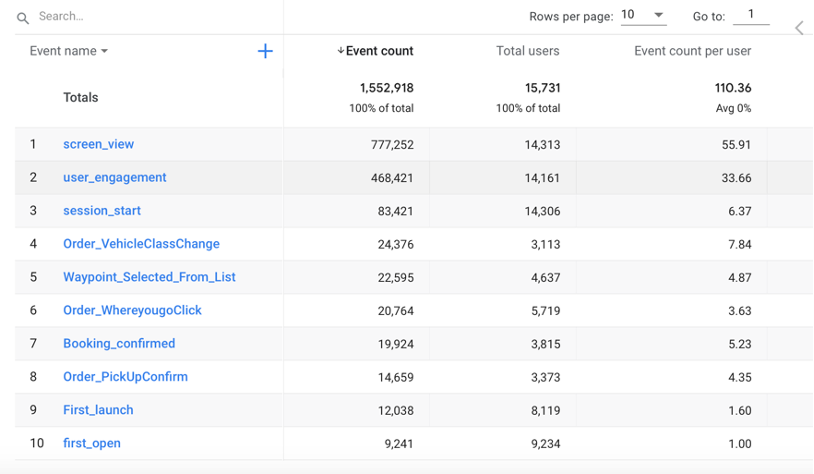Screen dimensions: 814x474
Task: Click the first_open event link
Action: click(x=92, y=443)
